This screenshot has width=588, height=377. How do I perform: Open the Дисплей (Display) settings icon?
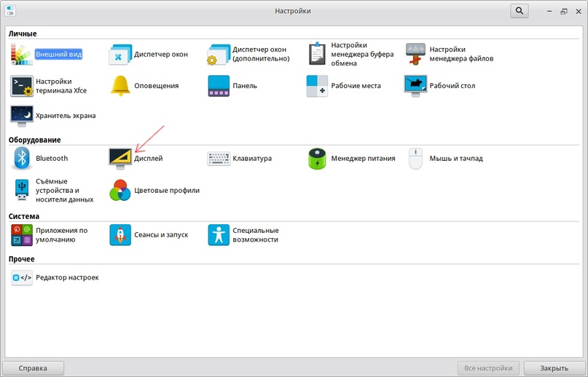(120, 158)
